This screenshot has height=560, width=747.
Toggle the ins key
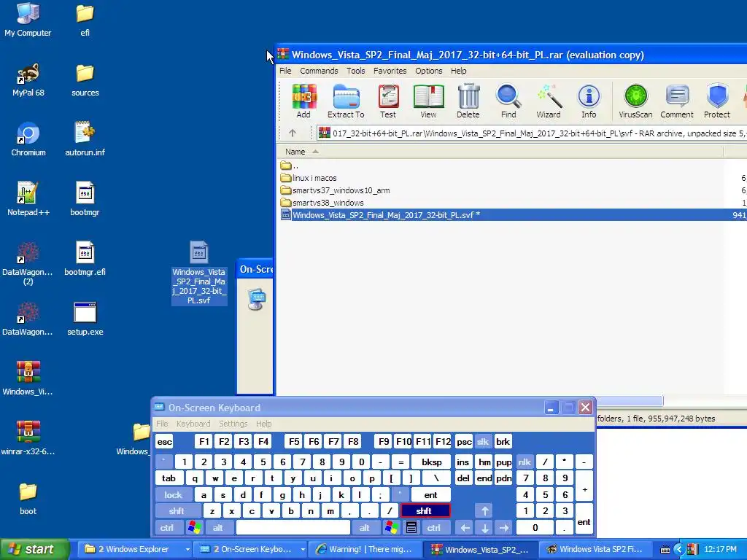(x=462, y=462)
